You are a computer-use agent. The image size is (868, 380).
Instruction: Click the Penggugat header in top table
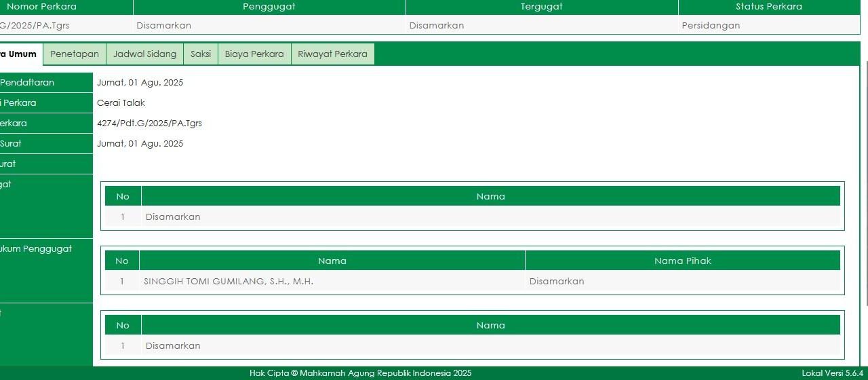(x=269, y=7)
